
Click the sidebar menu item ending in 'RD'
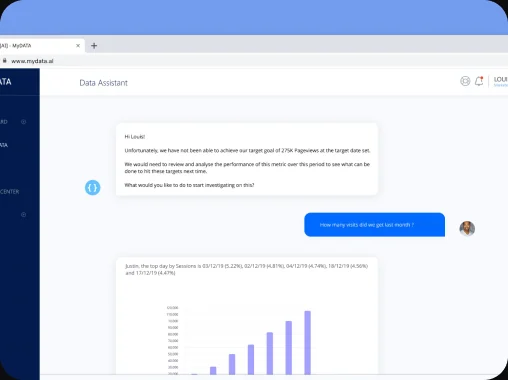point(4,122)
